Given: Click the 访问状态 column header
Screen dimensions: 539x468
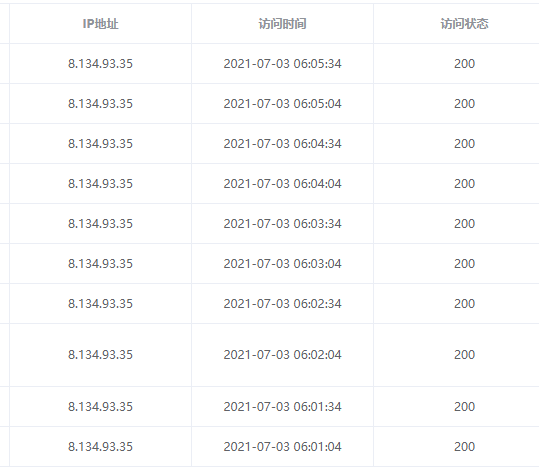Looking at the screenshot, I should 464,24.
